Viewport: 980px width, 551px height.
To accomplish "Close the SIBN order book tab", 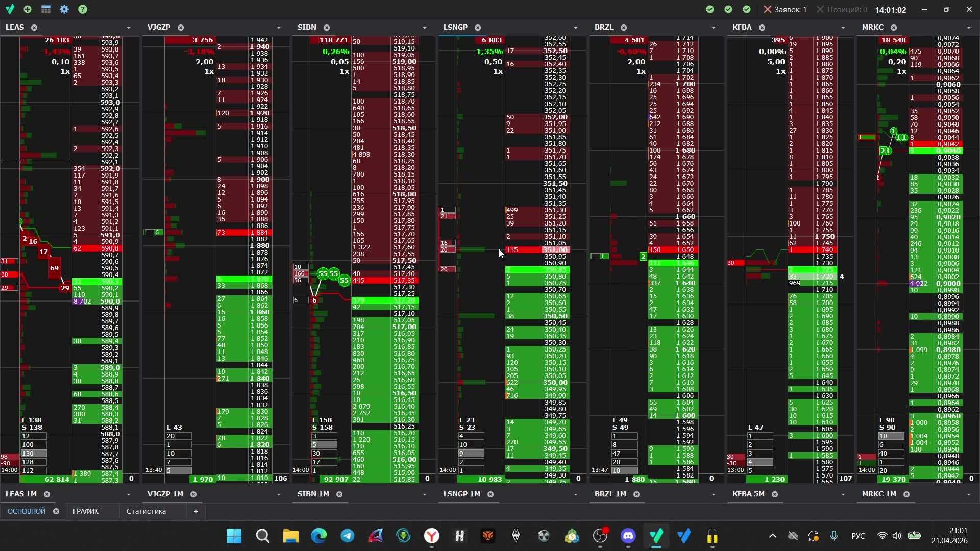I will pos(327,28).
